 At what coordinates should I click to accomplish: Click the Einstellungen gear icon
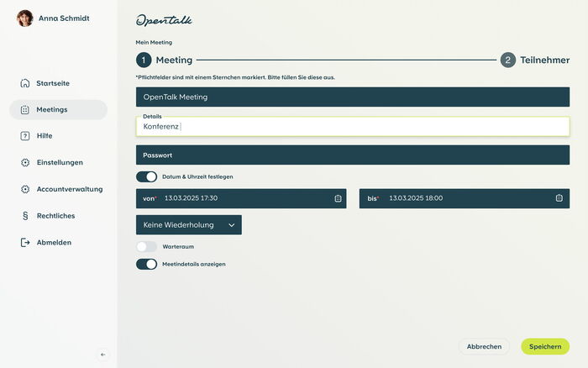click(25, 163)
